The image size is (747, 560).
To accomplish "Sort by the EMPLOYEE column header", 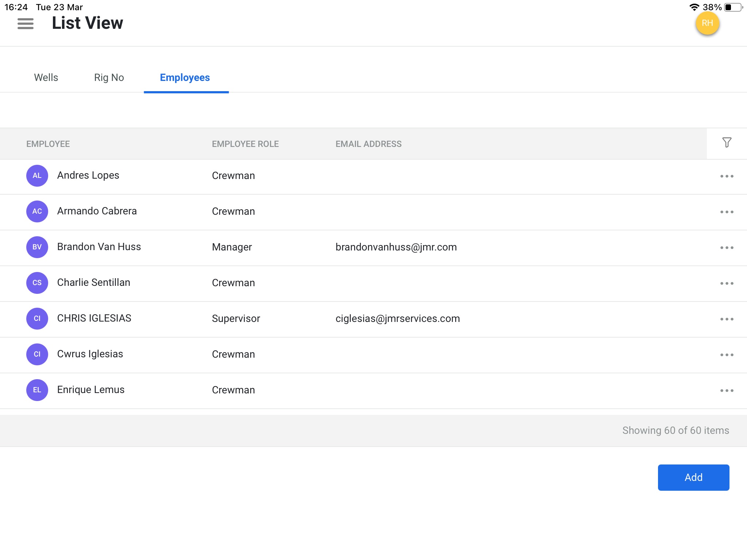I will 48,144.
